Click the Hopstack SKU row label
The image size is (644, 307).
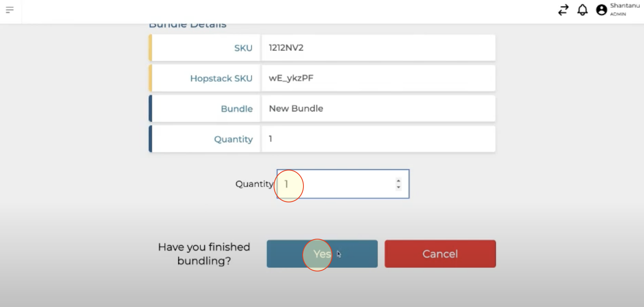221,78
